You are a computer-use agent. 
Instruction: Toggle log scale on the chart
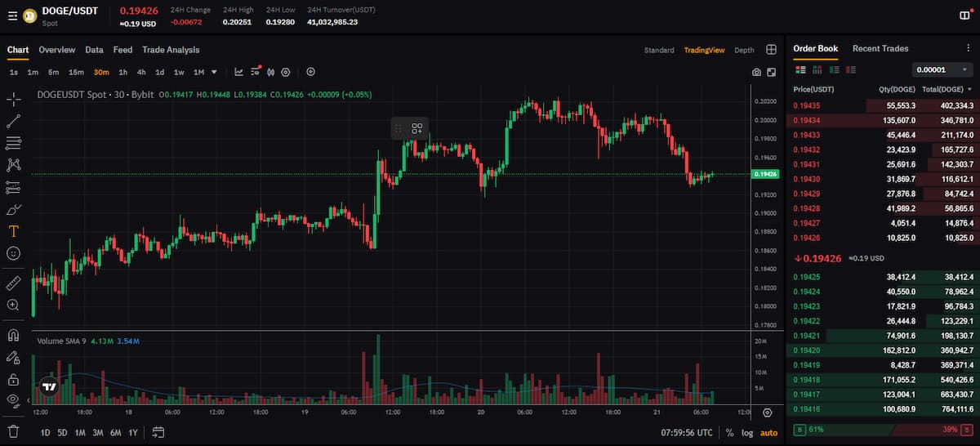[747, 433]
